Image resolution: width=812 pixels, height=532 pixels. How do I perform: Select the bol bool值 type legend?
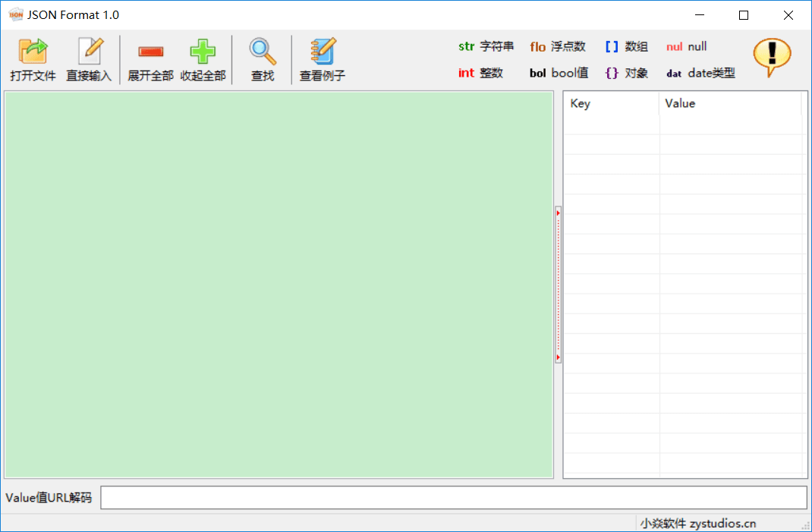tap(559, 73)
